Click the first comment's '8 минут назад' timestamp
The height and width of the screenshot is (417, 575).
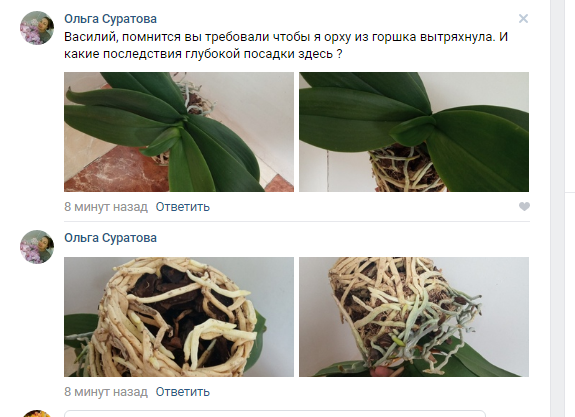point(106,207)
